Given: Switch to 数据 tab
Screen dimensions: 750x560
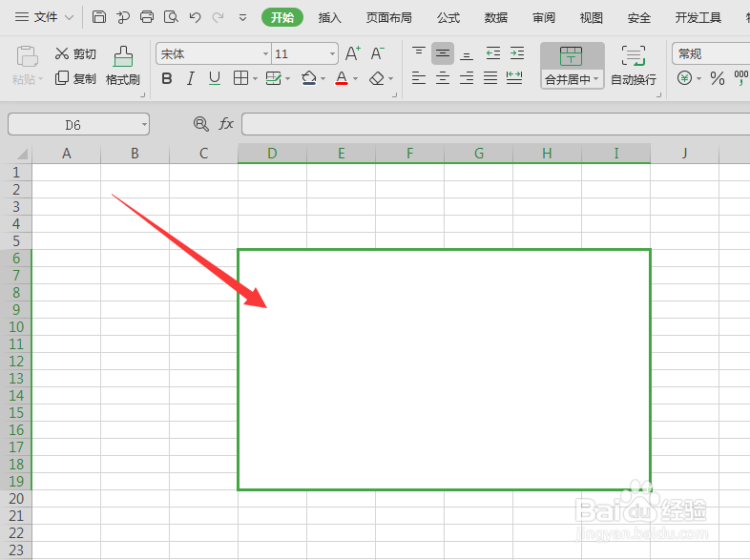Looking at the screenshot, I should (x=495, y=18).
